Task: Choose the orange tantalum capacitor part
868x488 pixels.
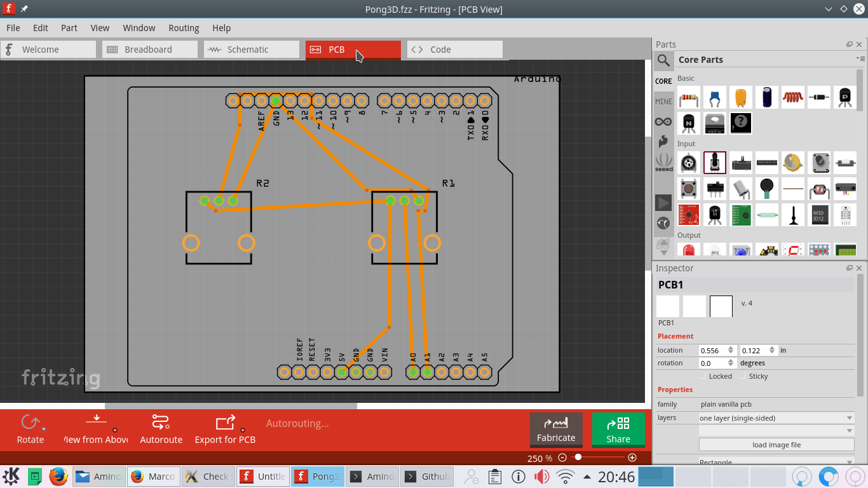Action: (741, 97)
